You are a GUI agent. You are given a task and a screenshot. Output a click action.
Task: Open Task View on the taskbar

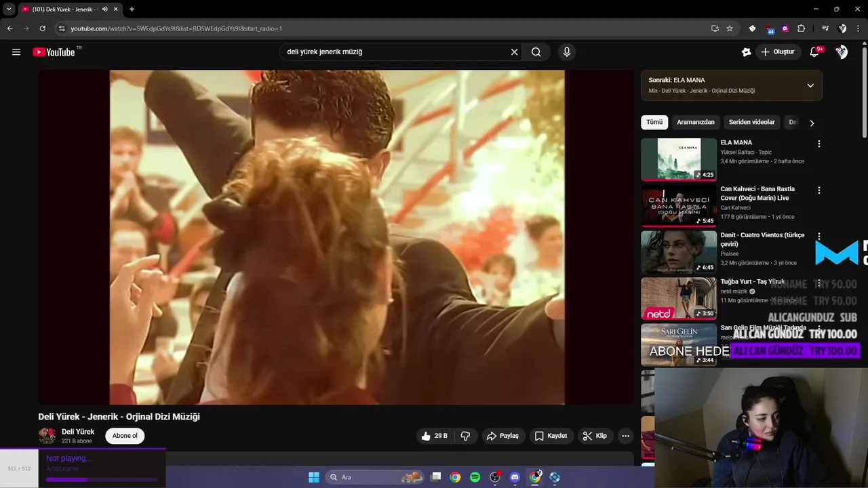(436, 477)
